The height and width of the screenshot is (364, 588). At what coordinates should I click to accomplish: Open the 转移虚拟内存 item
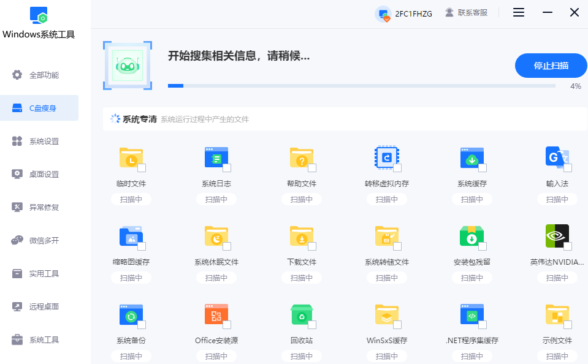coord(386,157)
